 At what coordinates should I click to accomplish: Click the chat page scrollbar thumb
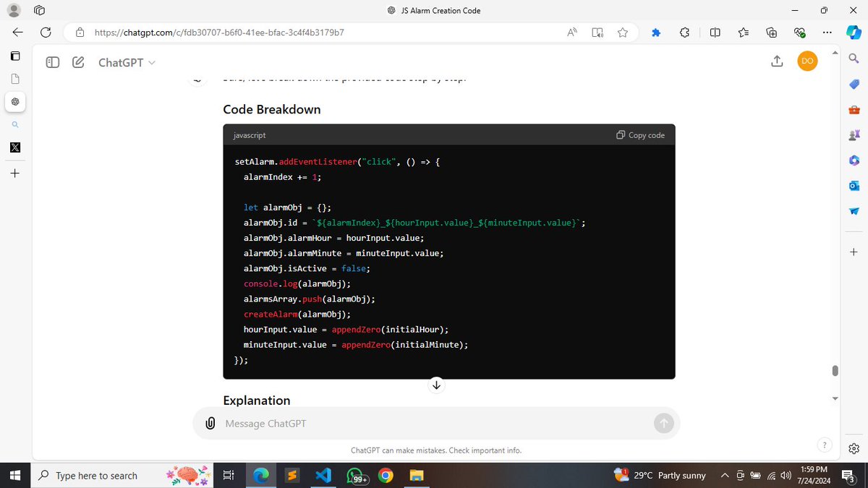835,370
